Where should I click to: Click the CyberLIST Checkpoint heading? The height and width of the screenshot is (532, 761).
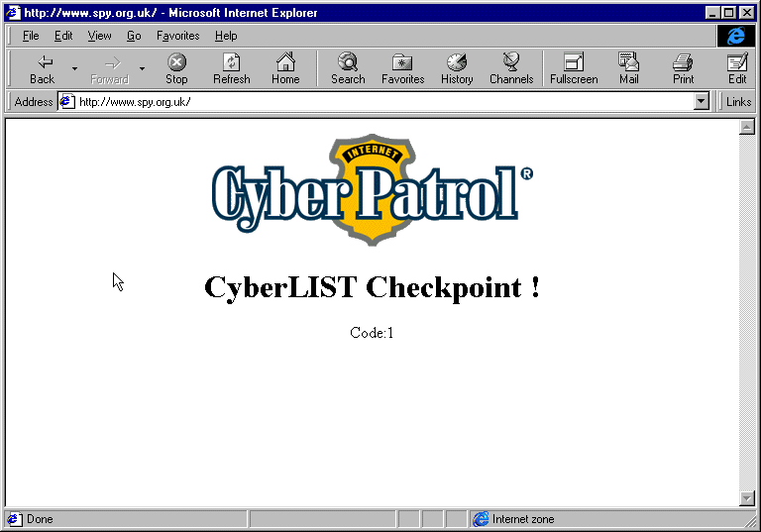coord(372,287)
